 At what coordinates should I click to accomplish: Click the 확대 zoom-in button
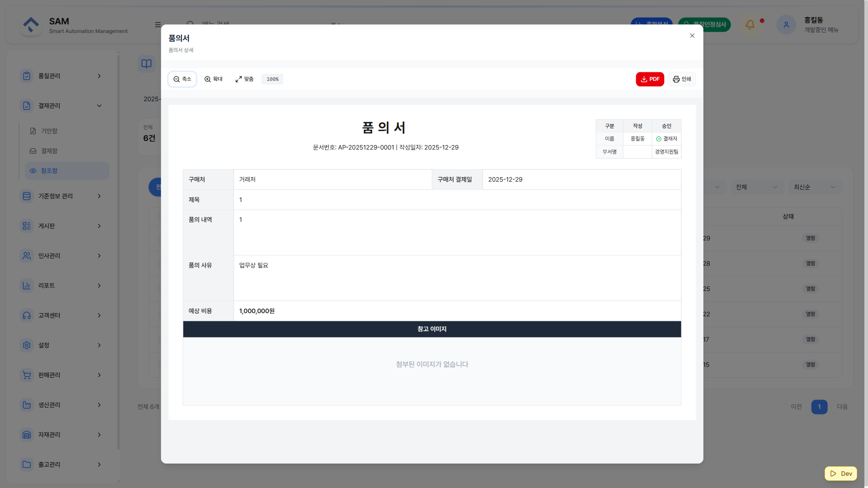213,79
